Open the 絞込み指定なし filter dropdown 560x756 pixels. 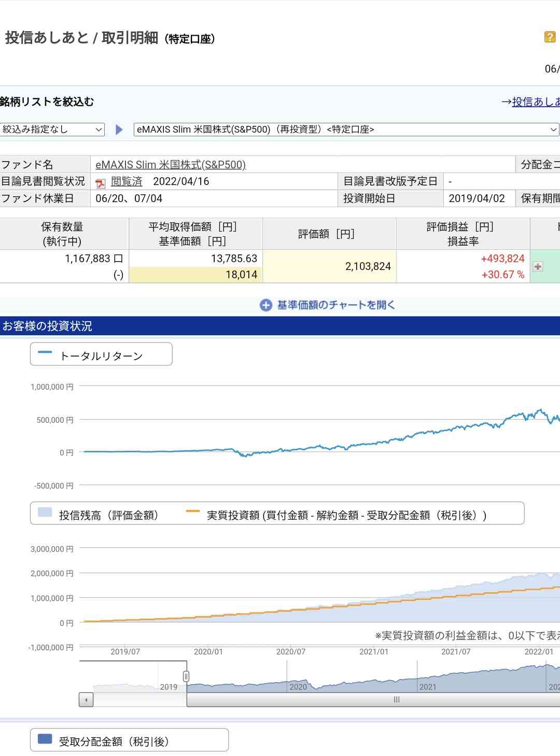52,130
